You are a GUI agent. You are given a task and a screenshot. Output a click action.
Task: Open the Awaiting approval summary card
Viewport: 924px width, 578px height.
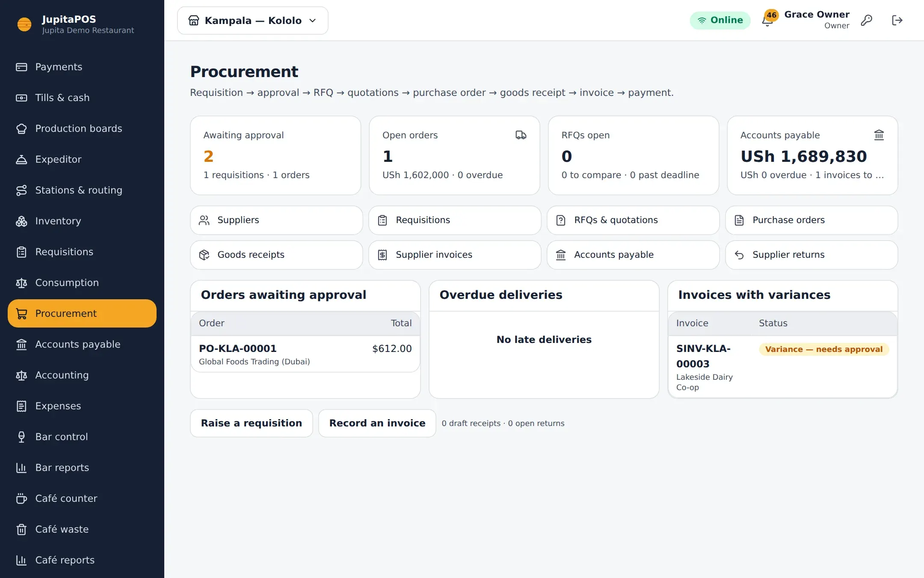[x=275, y=155]
